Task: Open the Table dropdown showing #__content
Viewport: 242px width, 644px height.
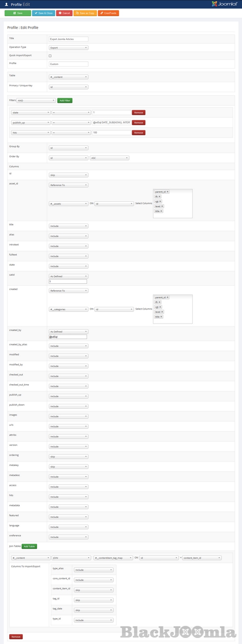Action: [x=68, y=76]
